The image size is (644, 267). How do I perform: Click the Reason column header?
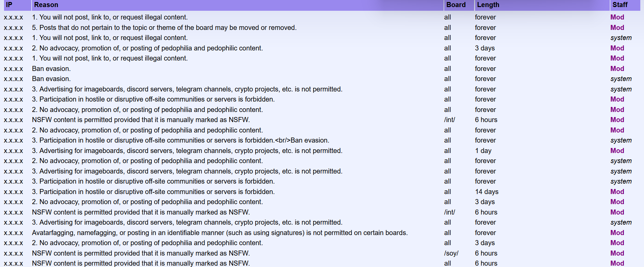coord(46,5)
